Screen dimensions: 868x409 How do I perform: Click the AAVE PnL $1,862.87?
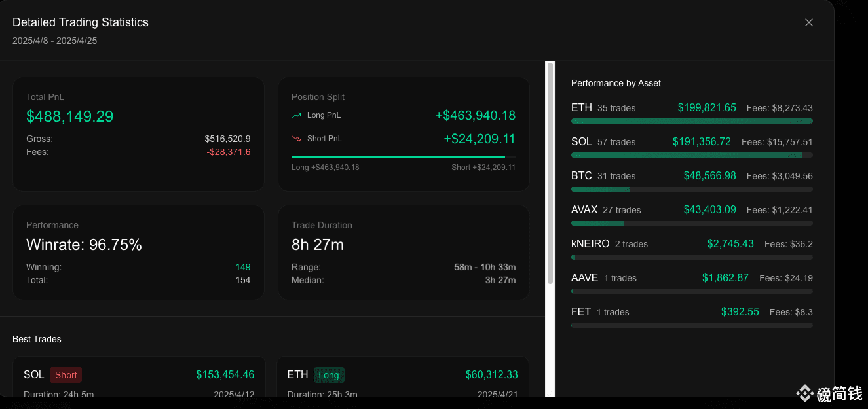pyautogui.click(x=725, y=277)
